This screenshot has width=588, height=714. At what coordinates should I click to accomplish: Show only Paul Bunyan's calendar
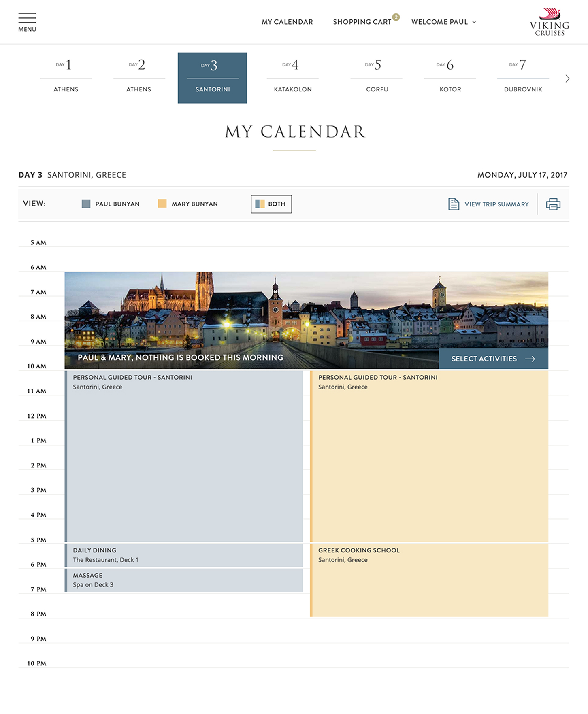(111, 204)
